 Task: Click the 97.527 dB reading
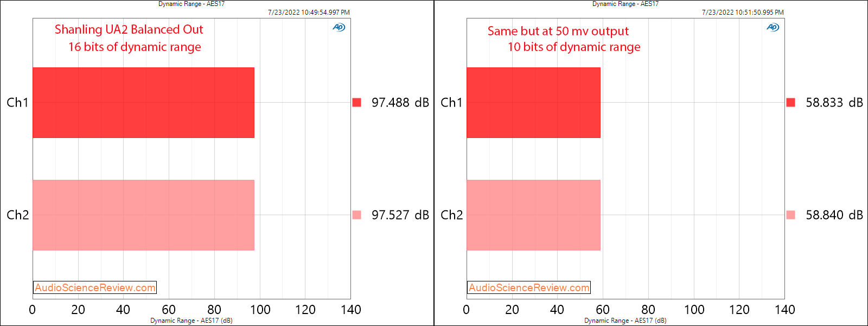pyautogui.click(x=400, y=215)
